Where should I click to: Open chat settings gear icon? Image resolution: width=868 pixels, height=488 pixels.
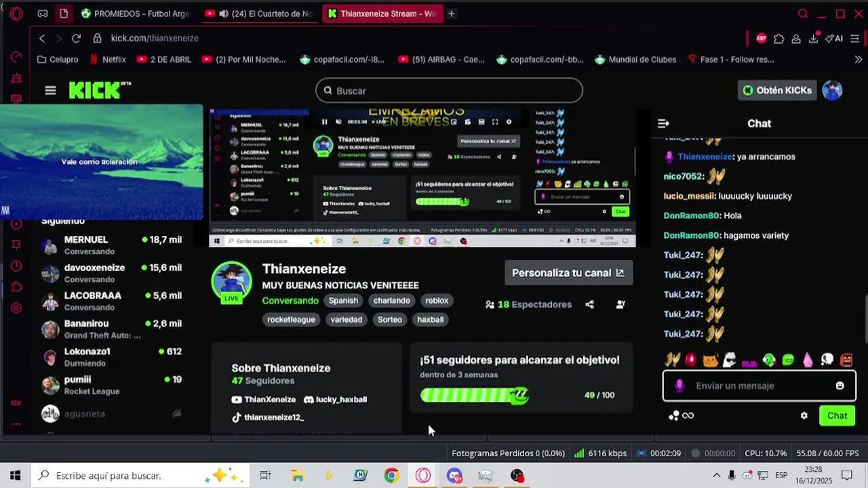pos(804,415)
